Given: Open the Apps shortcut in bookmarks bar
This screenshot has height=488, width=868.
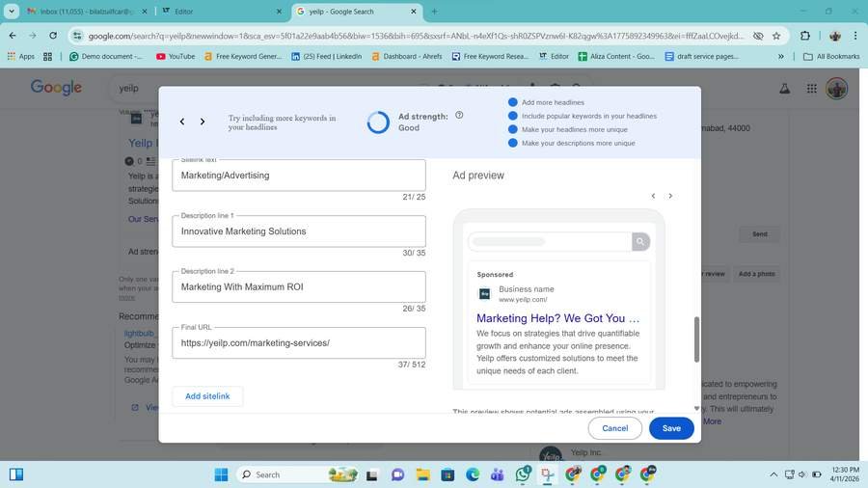Looking at the screenshot, I should pyautogui.click(x=21, y=57).
